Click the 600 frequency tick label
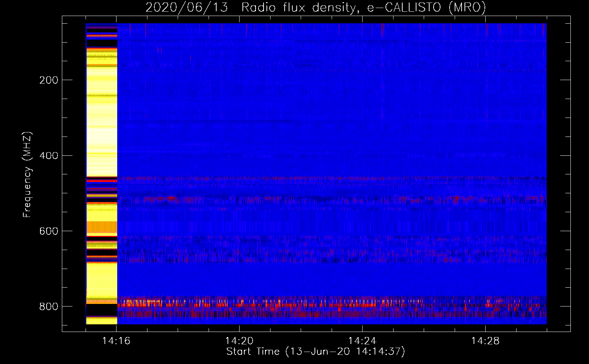 (x=48, y=231)
